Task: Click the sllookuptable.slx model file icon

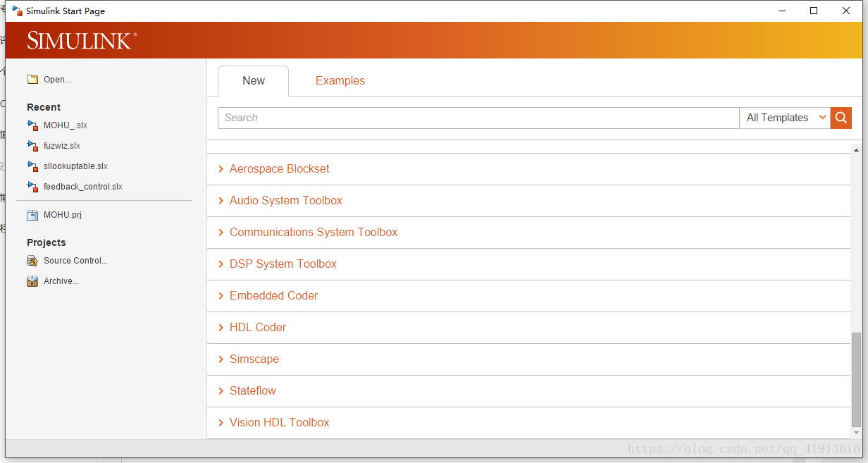Action: click(32, 166)
